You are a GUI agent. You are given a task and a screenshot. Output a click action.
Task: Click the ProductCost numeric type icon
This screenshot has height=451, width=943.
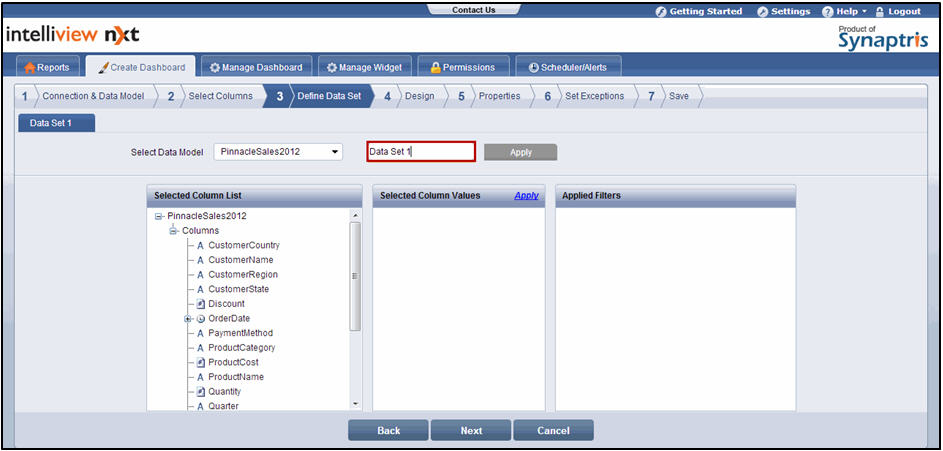click(201, 363)
